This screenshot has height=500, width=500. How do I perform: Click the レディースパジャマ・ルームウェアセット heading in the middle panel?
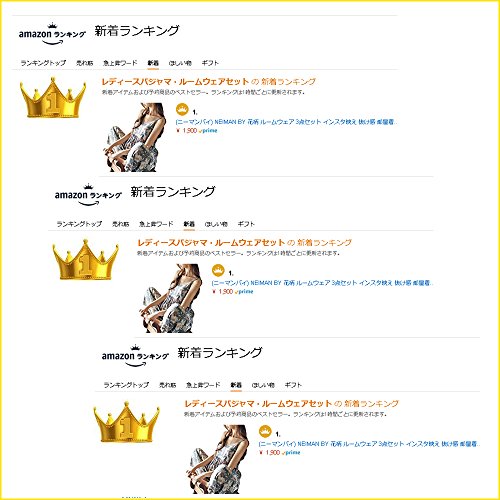click(211, 242)
